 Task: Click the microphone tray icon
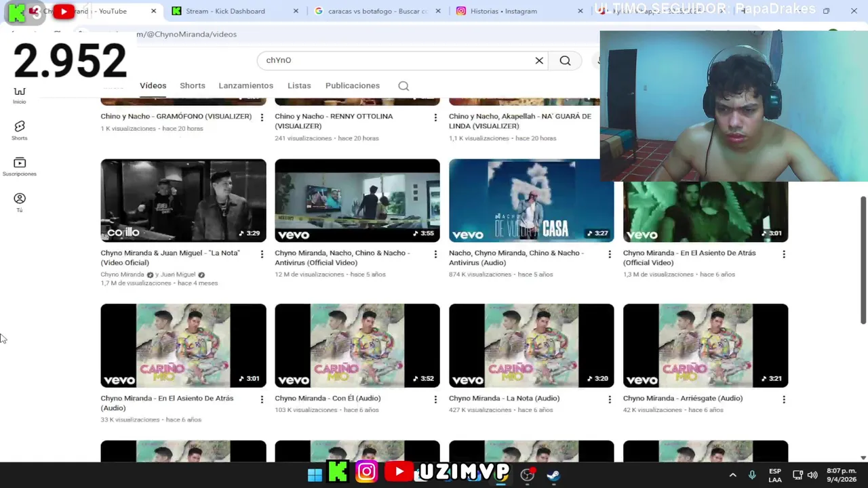(x=752, y=475)
